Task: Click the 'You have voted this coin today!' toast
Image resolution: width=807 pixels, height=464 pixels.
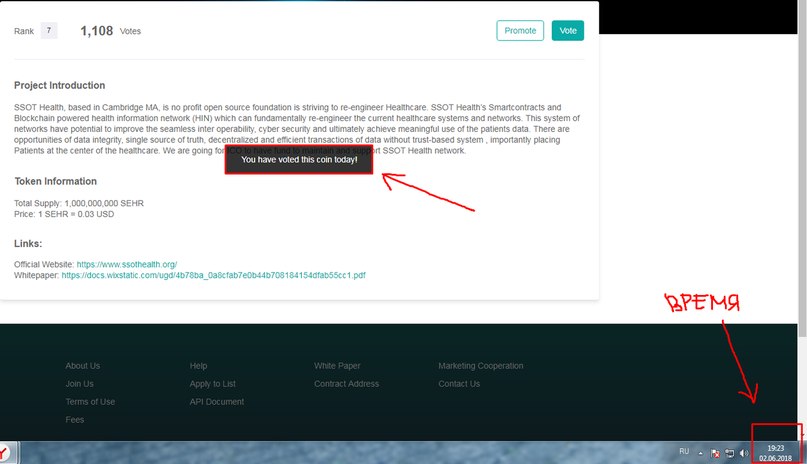Action: [299, 160]
